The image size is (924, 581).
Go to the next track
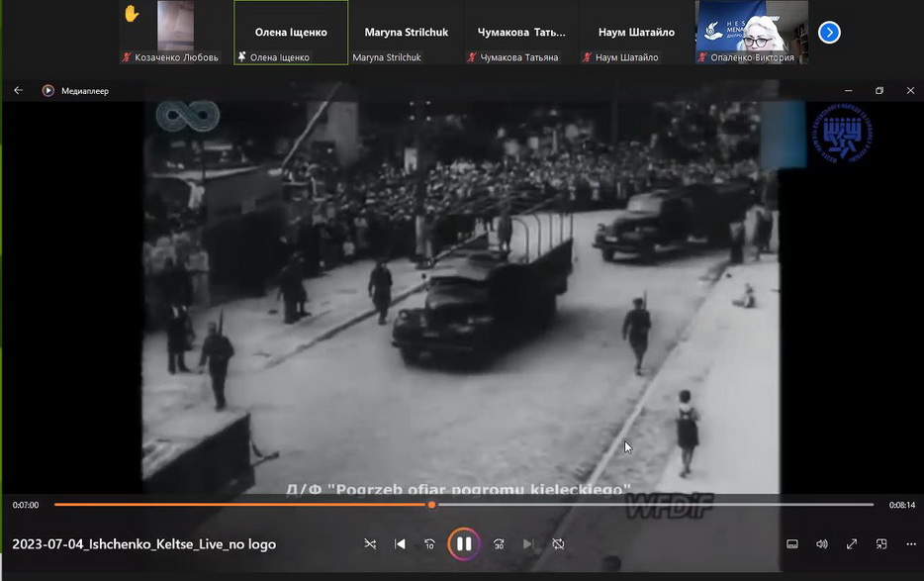coord(528,543)
